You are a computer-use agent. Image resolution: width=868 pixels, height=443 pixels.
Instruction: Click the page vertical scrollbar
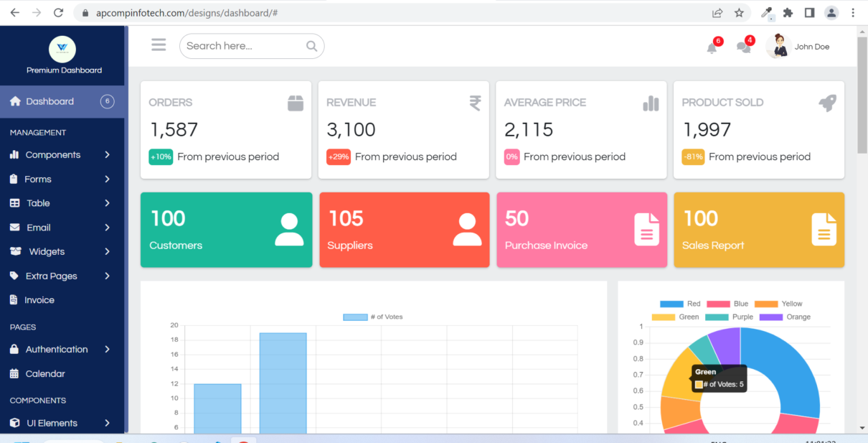[x=862, y=93]
